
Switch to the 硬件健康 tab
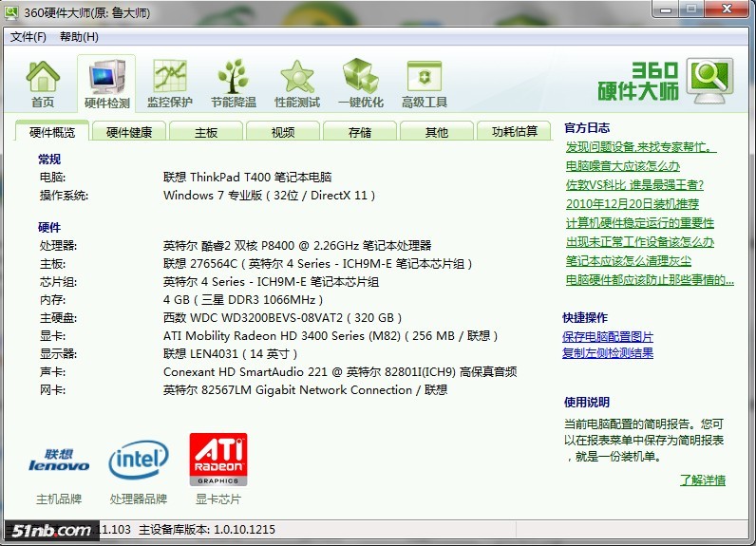point(129,132)
